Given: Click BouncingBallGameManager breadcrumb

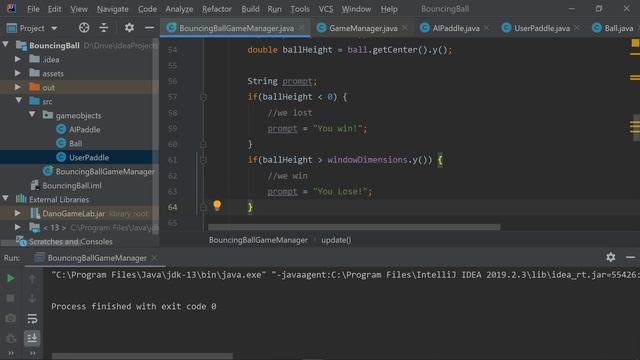Looking at the screenshot, I should 258,240.
